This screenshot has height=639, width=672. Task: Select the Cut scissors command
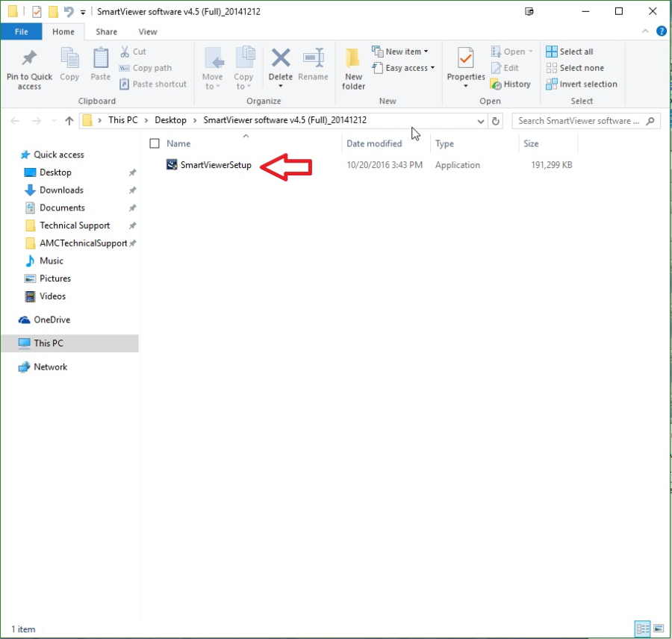coord(133,52)
